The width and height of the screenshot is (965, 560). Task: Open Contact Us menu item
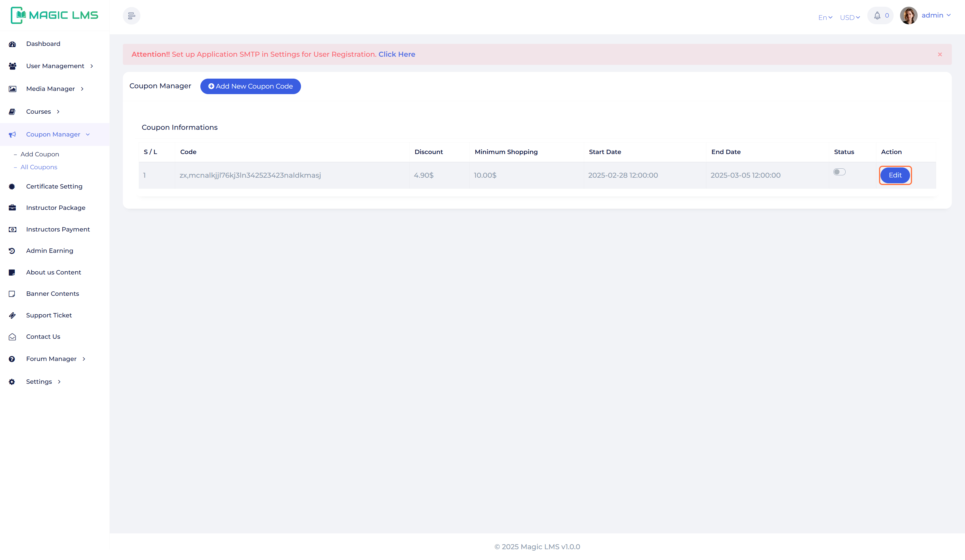coord(43,337)
